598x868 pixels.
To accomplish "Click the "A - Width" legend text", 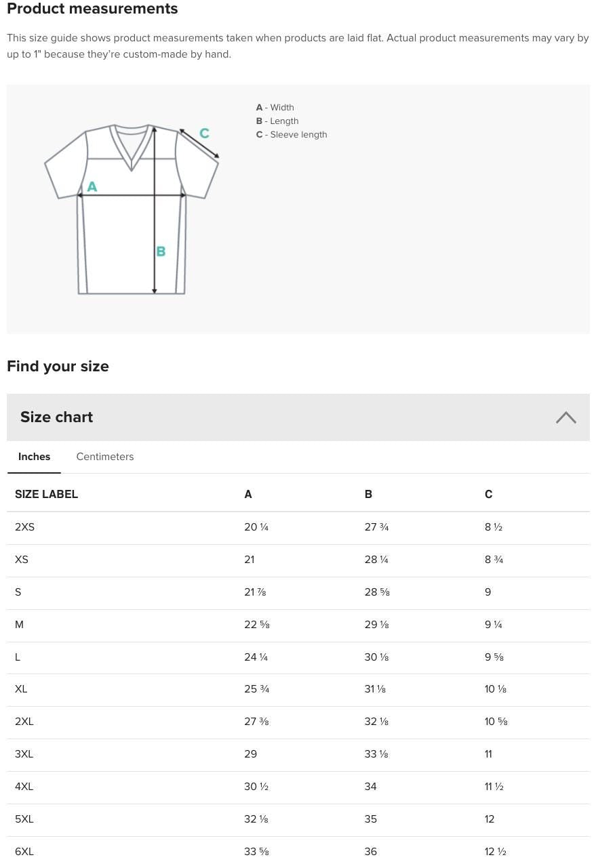I will pos(275,108).
